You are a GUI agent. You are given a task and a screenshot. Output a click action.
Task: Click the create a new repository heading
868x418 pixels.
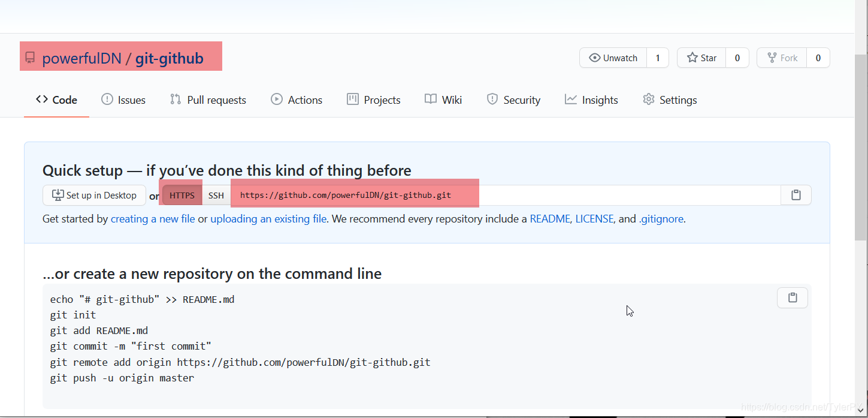tap(212, 274)
